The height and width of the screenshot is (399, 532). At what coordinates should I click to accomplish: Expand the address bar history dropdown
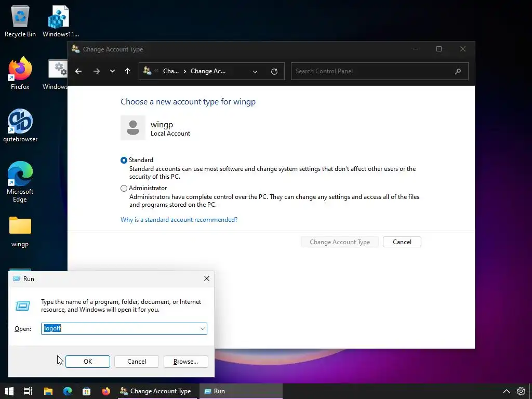click(x=255, y=71)
